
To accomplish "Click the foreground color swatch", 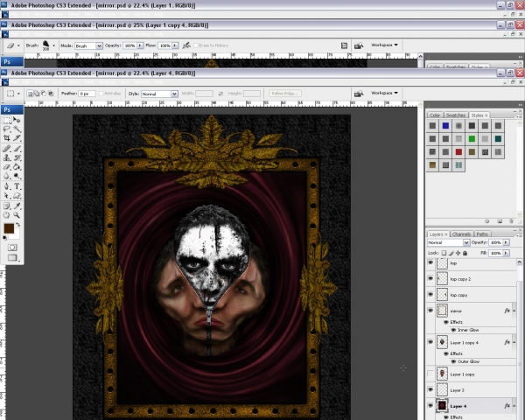I will 9,228.
